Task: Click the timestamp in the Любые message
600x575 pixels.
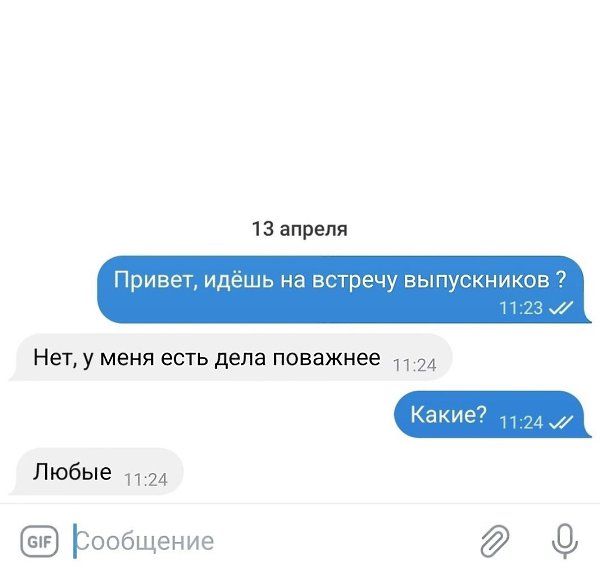Action: pyautogui.click(x=146, y=480)
